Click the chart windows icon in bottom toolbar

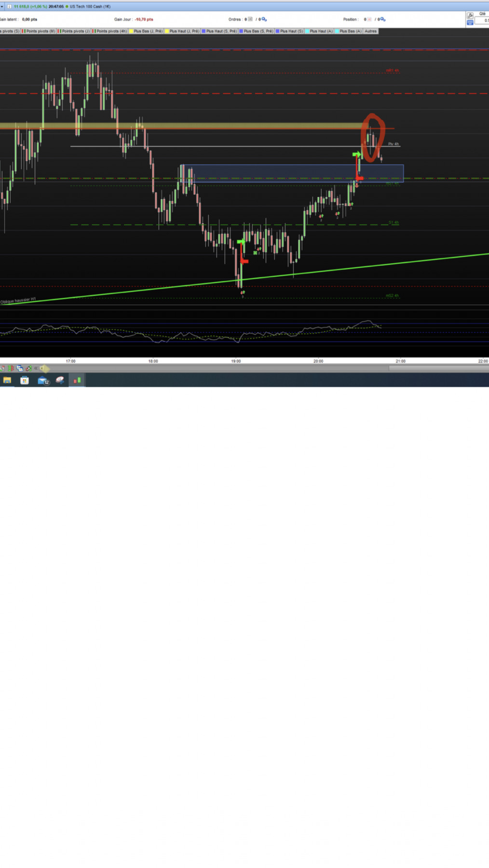20,368
